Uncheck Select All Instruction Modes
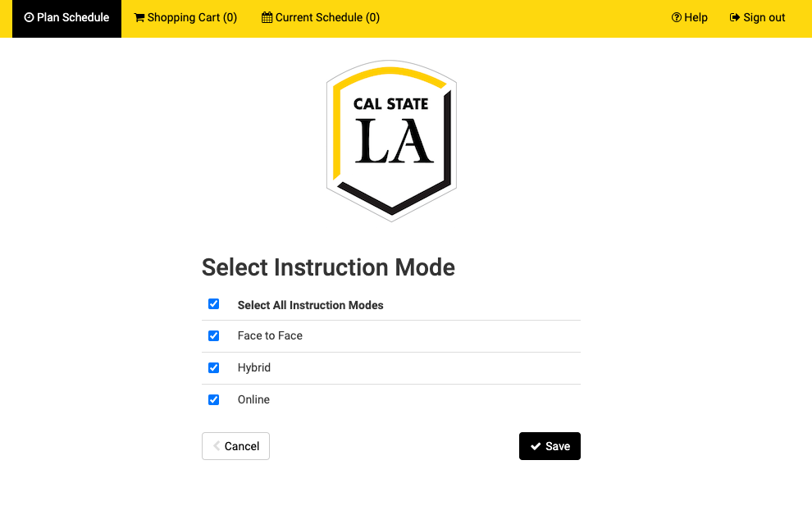 [213, 303]
